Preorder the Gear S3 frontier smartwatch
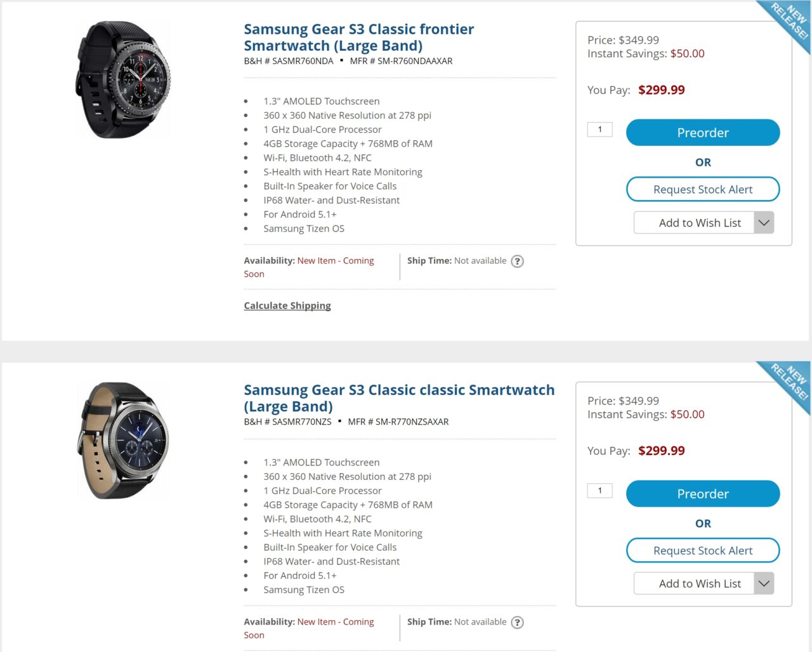This screenshot has height=652, width=812. [x=702, y=133]
